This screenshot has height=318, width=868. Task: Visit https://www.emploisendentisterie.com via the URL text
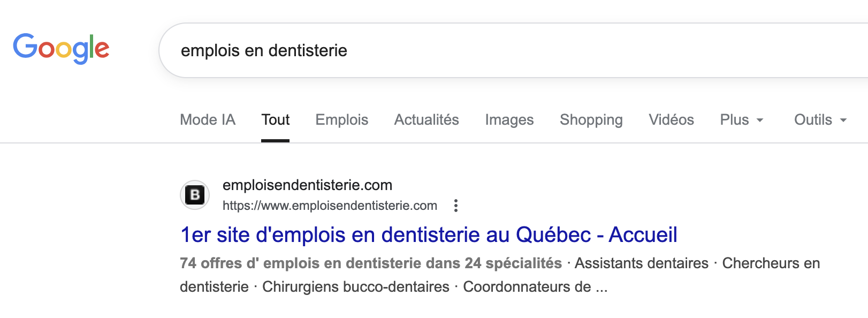(x=330, y=205)
